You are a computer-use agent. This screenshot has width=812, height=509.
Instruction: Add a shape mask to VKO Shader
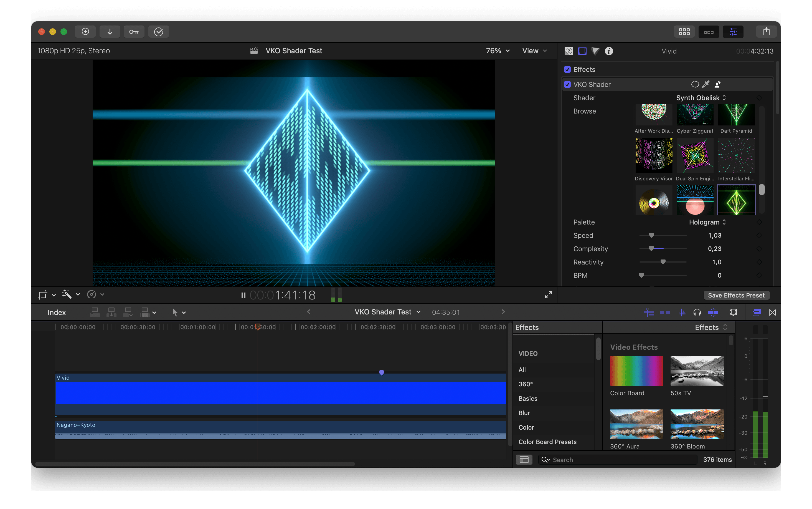[695, 84]
